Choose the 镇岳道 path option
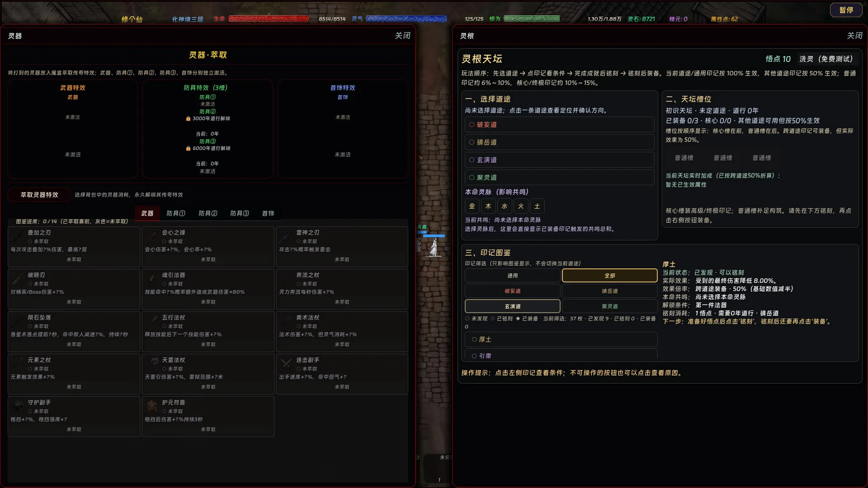868x488 pixels. (x=559, y=142)
